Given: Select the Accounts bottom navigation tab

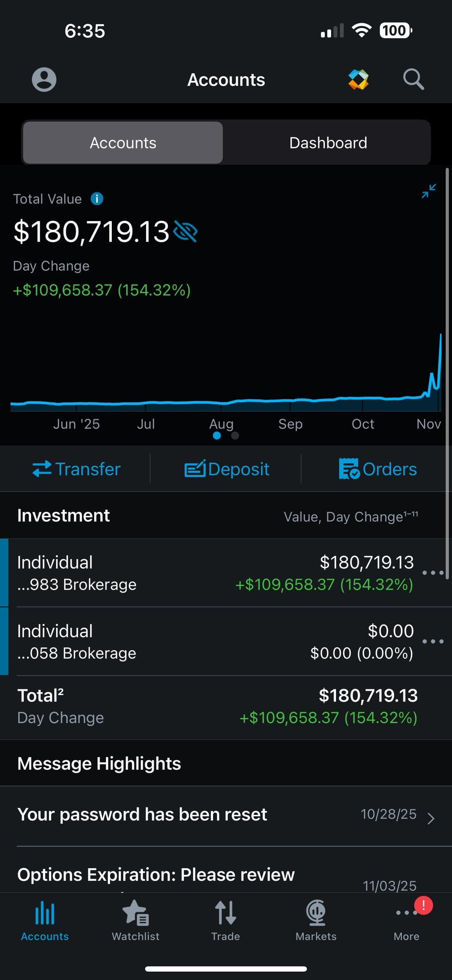Looking at the screenshot, I should 45,920.
